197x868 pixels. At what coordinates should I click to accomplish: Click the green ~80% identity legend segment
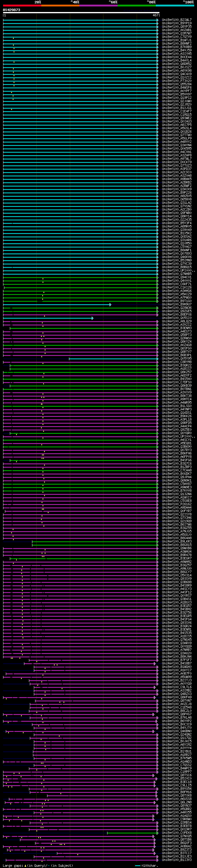pyautogui.click(x=137, y=6)
